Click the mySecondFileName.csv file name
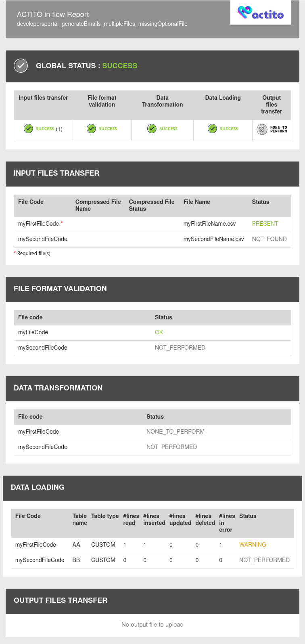The width and height of the screenshot is (305, 644). pyautogui.click(x=213, y=239)
